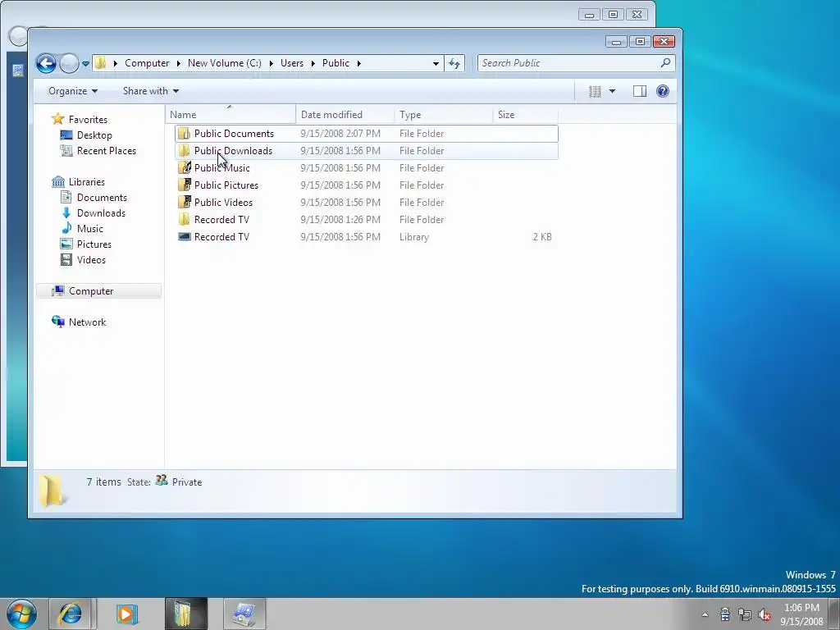Select the Public Videos folder icon

[x=185, y=202]
